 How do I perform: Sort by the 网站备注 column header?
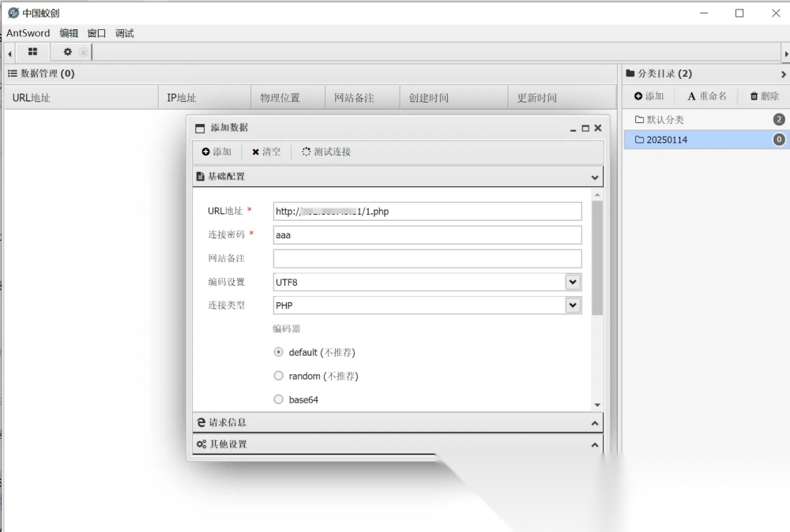[363, 98]
